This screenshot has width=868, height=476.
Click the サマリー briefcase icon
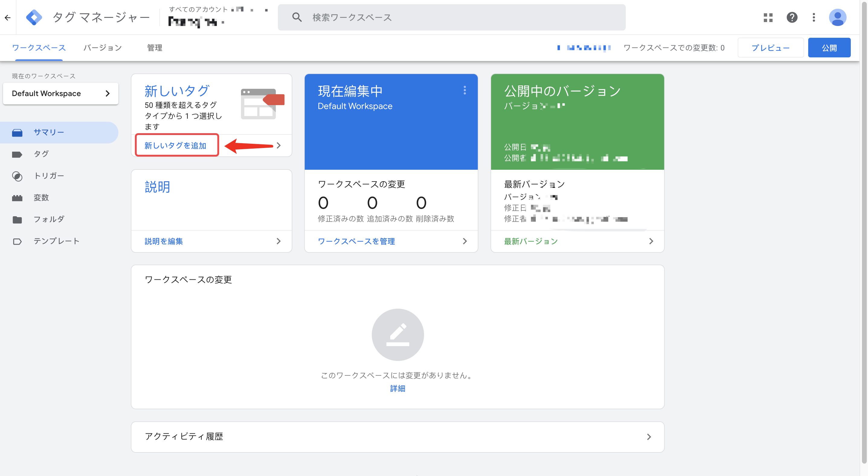tap(17, 133)
